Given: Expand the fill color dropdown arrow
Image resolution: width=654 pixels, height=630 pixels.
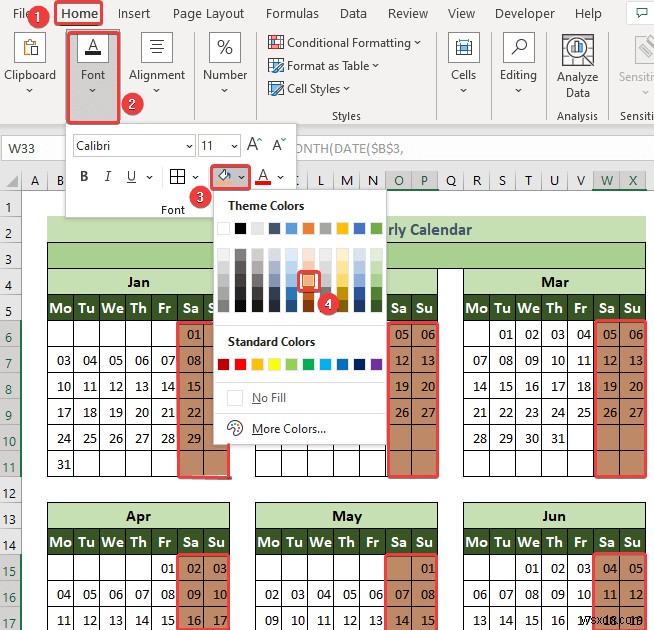Looking at the screenshot, I should [242, 177].
